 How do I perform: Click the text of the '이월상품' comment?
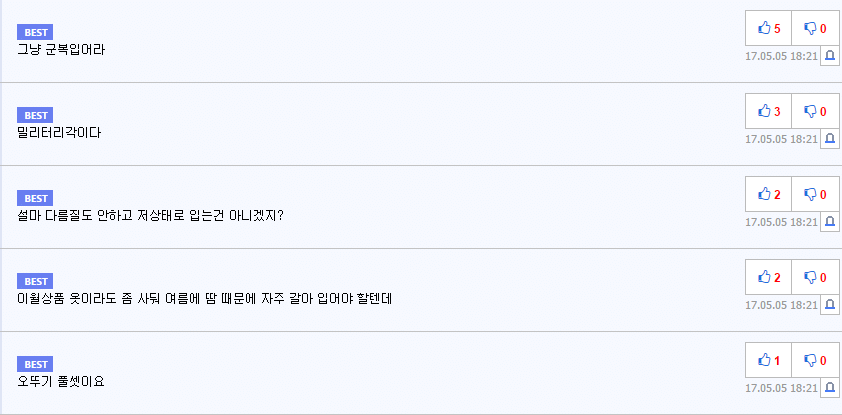pyautogui.click(x=205, y=298)
